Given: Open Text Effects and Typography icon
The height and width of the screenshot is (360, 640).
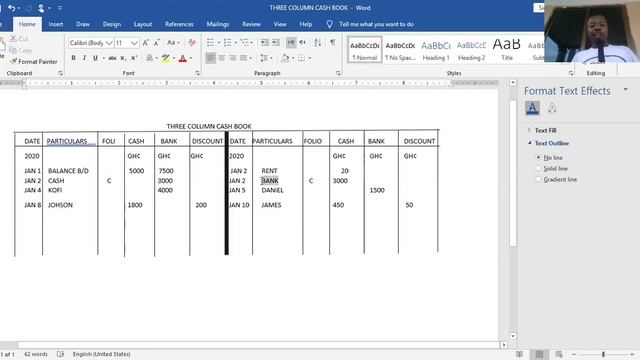Looking at the screenshot, I should coord(149,58).
